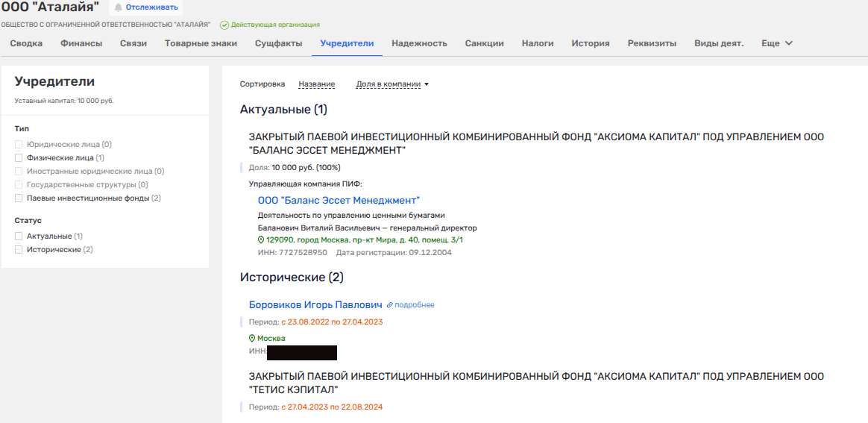Sort founders by Название
Image resolution: width=868 pixels, height=423 pixels.
tap(316, 84)
